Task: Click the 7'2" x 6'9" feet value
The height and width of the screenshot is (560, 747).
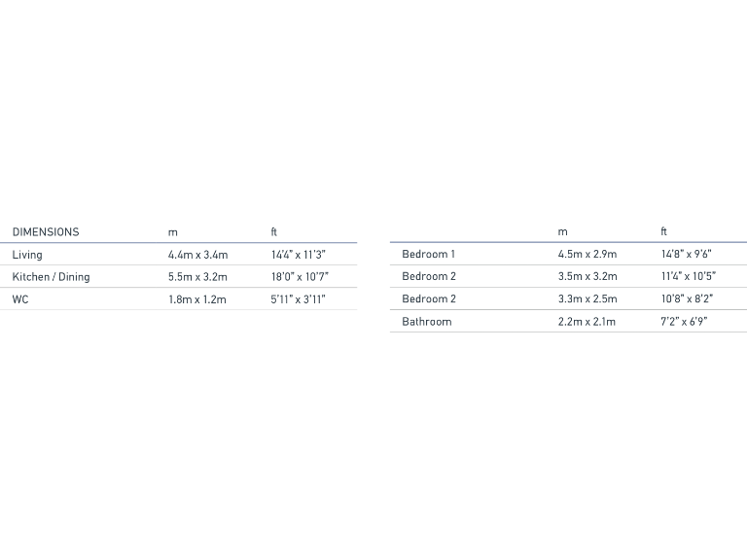Action: point(684,322)
